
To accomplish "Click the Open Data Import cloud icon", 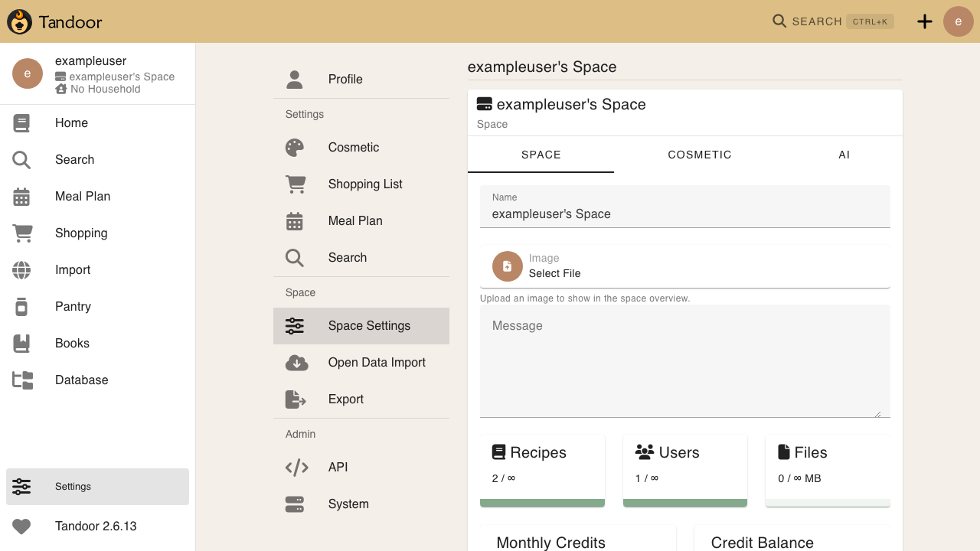I will (296, 363).
